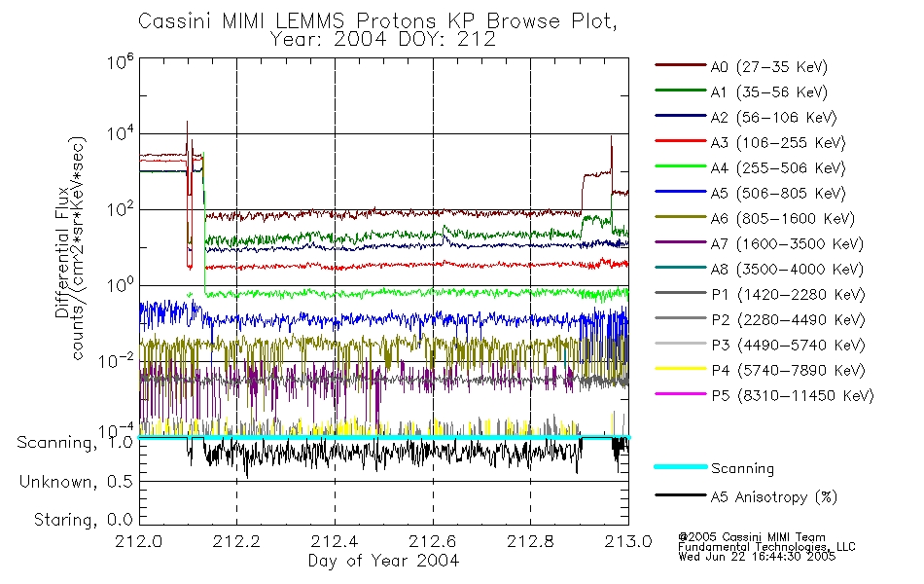924x584 pixels.
Task: Click the teal A8 legend line
Action: [681, 268]
